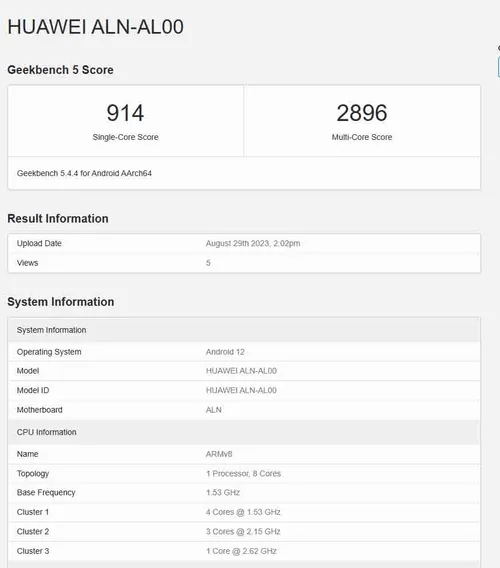Select the August 29th 2023, 2:02pm value

[253, 243]
